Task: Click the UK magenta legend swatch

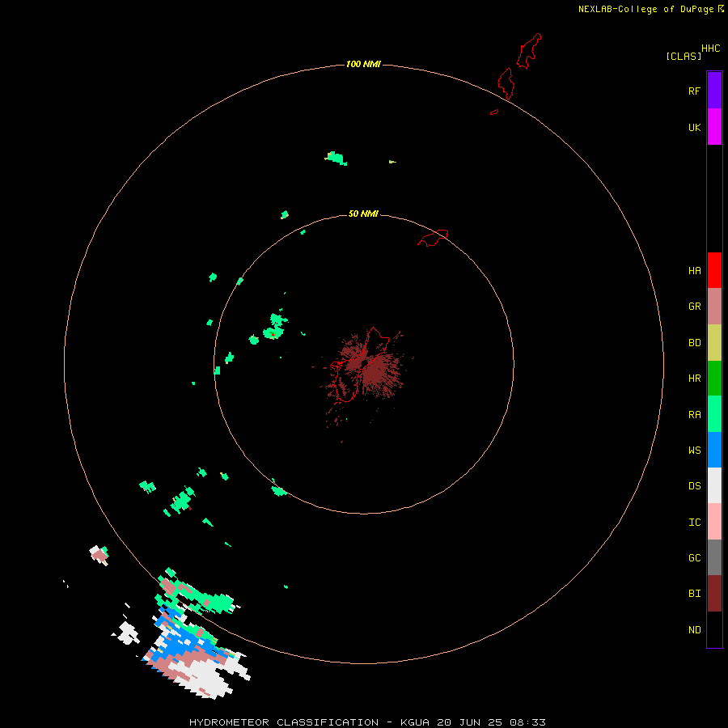Action: [714, 126]
